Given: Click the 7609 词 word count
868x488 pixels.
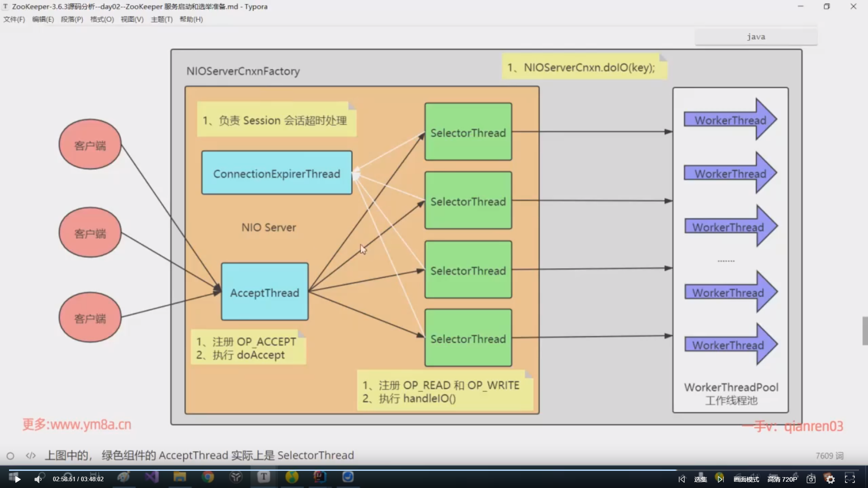Looking at the screenshot, I should pos(829,456).
